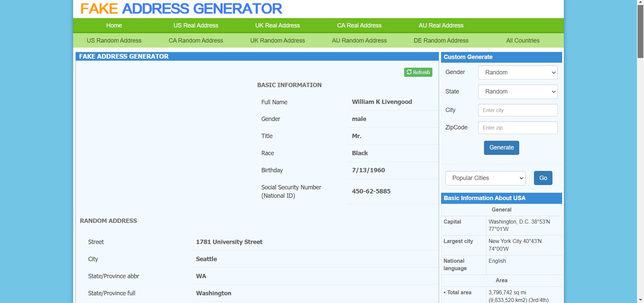Open the State dropdown in Custom Generate
The height and width of the screenshot is (303, 644).
517,92
